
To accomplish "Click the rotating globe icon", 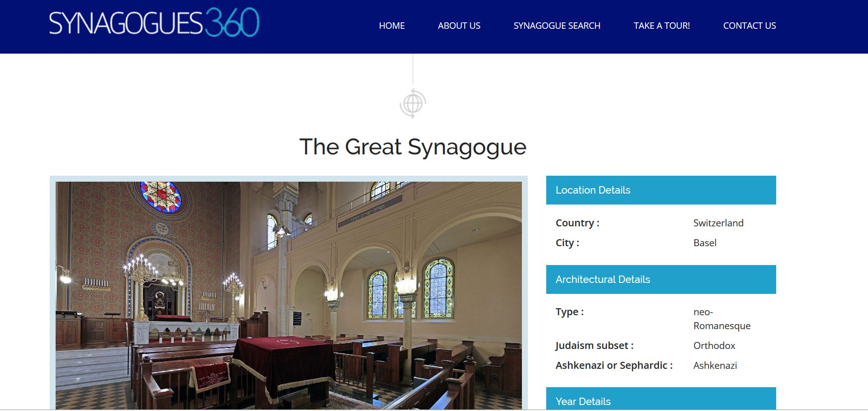I will pyautogui.click(x=413, y=104).
